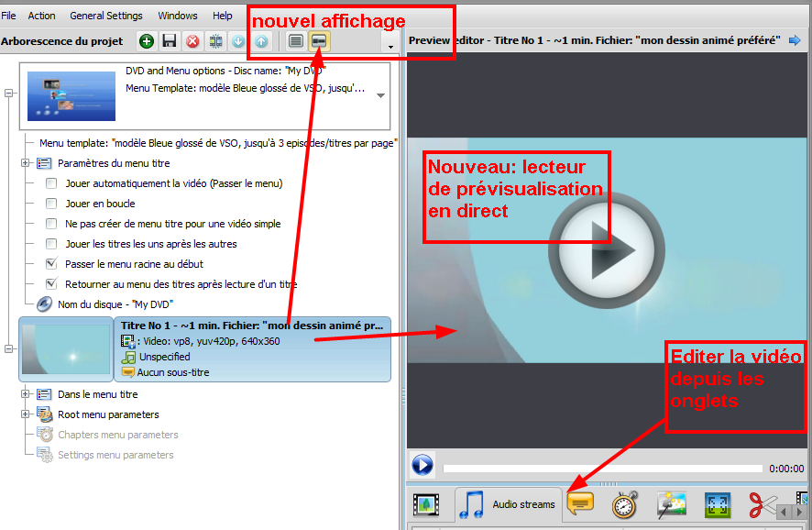Image resolution: width=812 pixels, height=530 pixels.
Task: Expand Dans le menu titre
Action: pyautogui.click(x=25, y=394)
